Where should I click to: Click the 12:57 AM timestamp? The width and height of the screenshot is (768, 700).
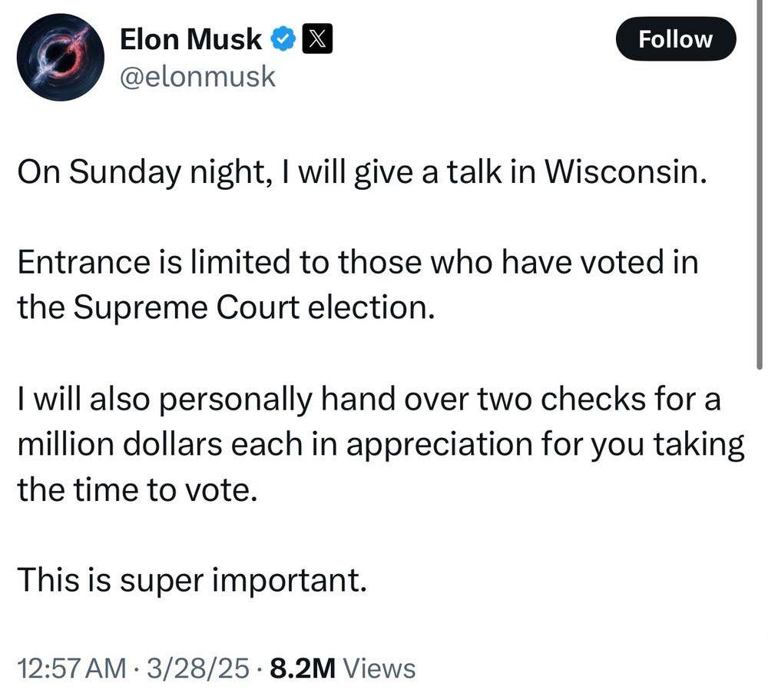71,668
